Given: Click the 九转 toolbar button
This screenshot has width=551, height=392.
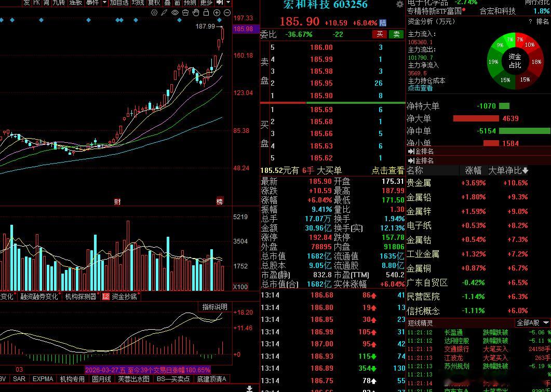Looking at the screenshot, I should tap(59, 3).
